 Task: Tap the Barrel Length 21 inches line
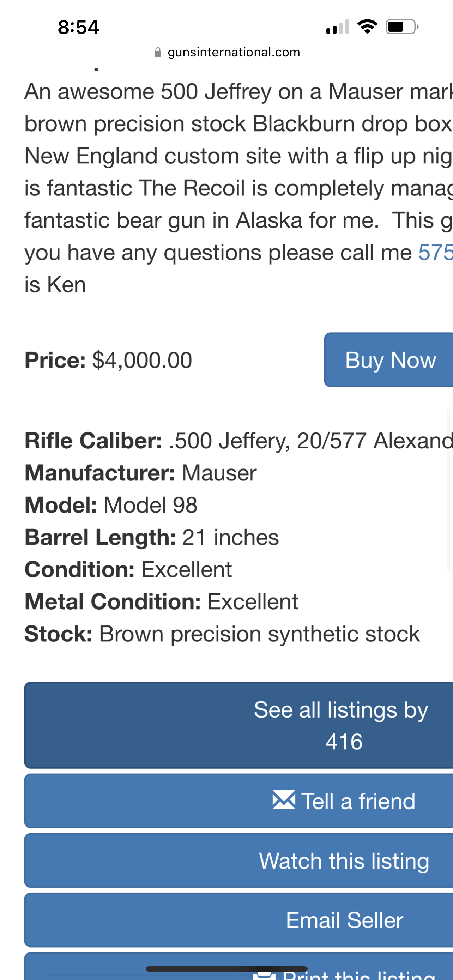click(151, 537)
